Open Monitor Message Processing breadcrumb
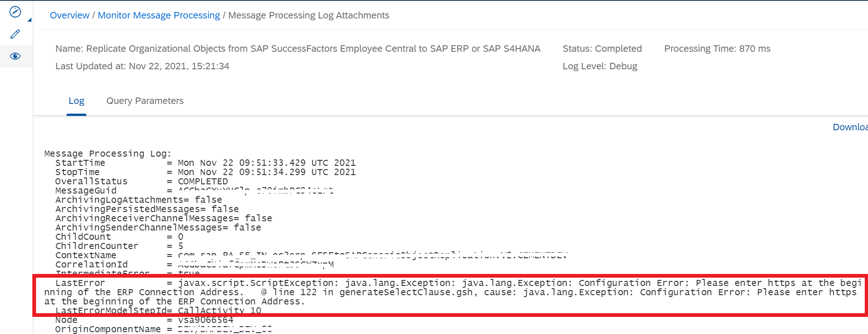Screen dimensions: 868x334 [159, 15]
